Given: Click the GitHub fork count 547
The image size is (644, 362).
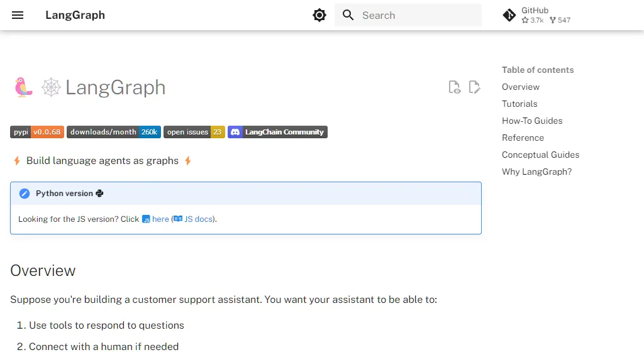Looking at the screenshot, I should [560, 20].
